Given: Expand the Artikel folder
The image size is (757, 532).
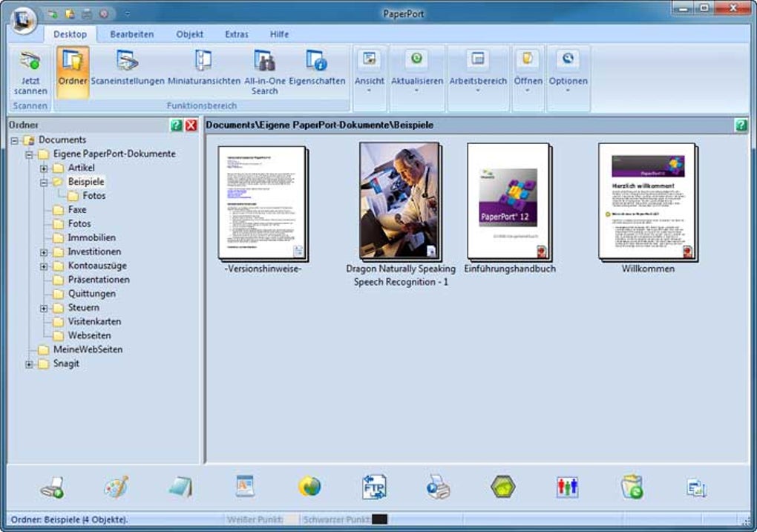Looking at the screenshot, I should [x=44, y=168].
